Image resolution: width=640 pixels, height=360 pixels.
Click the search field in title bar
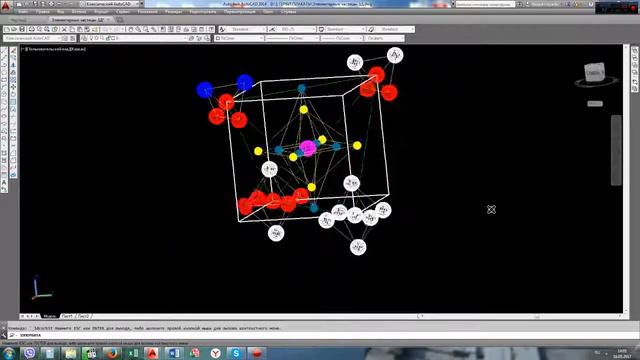point(485,4)
